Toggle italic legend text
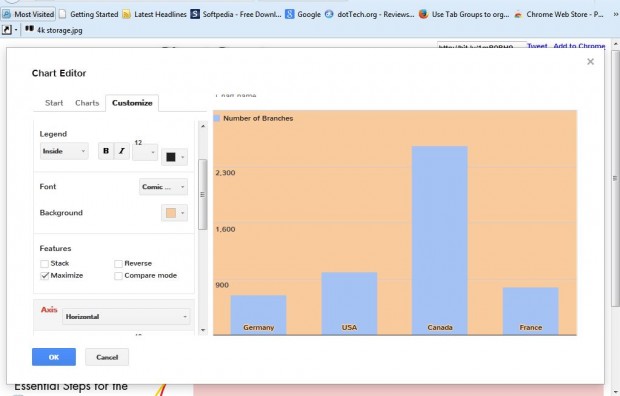 pyautogui.click(x=122, y=151)
